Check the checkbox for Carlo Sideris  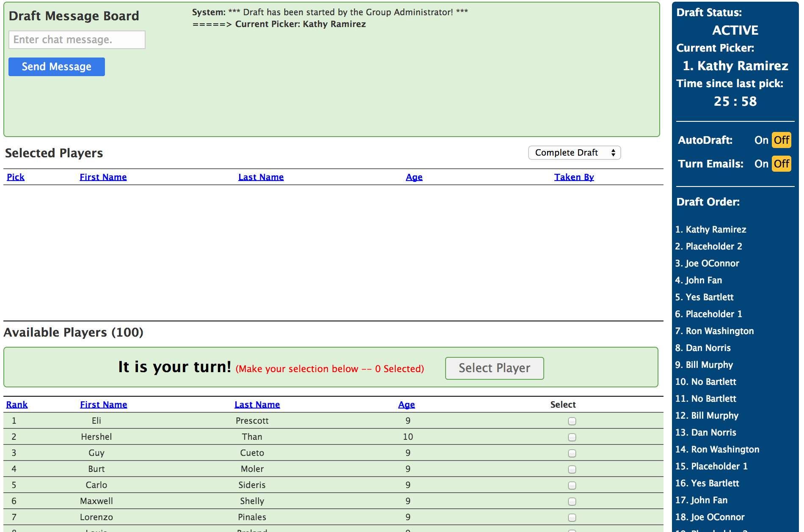tap(572, 485)
